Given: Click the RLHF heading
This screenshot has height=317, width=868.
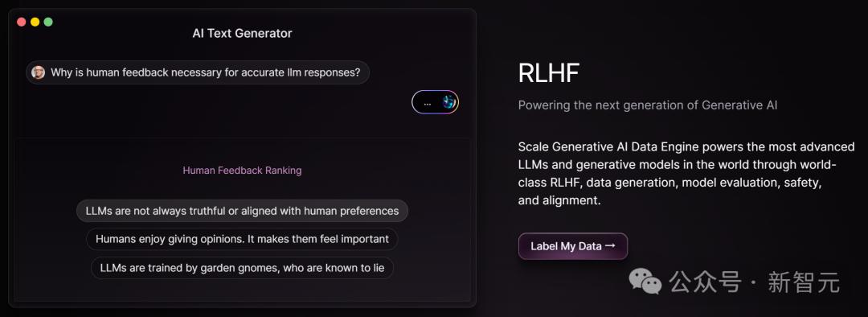Looking at the screenshot, I should pos(549,72).
